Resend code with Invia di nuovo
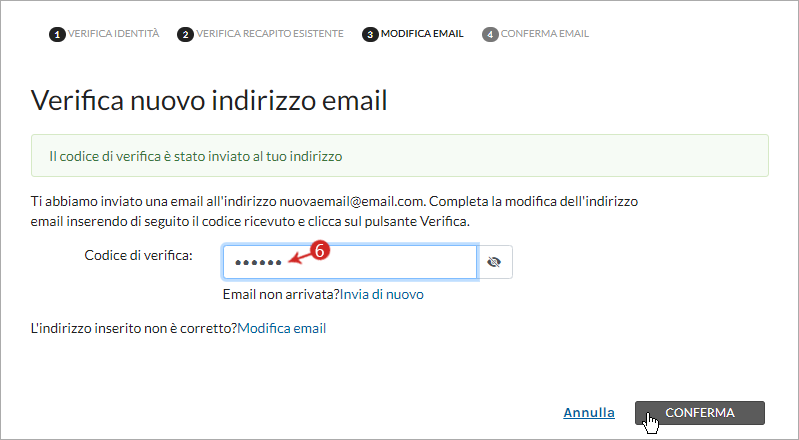Viewport: 799px width, 440px height. 382,295
